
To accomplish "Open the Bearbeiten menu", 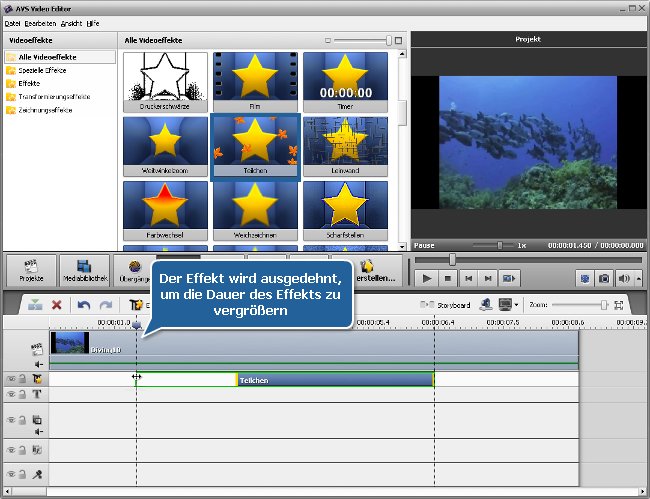I will (40, 22).
